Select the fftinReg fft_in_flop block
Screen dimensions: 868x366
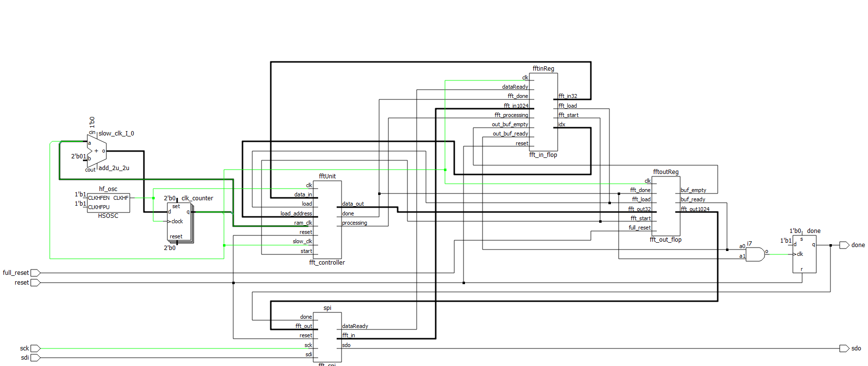pyautogui.click(x=543, y=112)
